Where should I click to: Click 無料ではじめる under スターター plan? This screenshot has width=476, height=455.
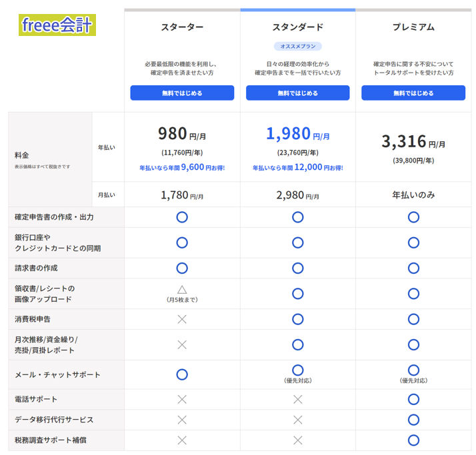(182, 93)
